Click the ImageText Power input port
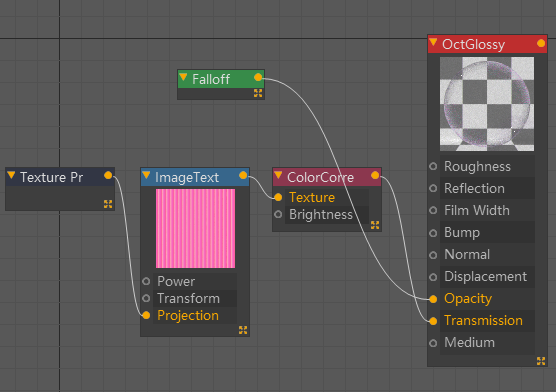This screenshot has height=392, width=556. click(x=146, y=281)
